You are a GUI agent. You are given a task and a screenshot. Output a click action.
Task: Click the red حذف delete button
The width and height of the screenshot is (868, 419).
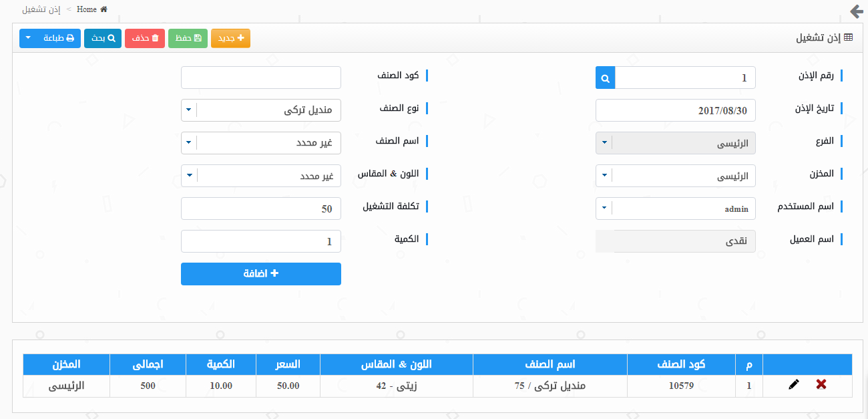(x=145, y=39)
